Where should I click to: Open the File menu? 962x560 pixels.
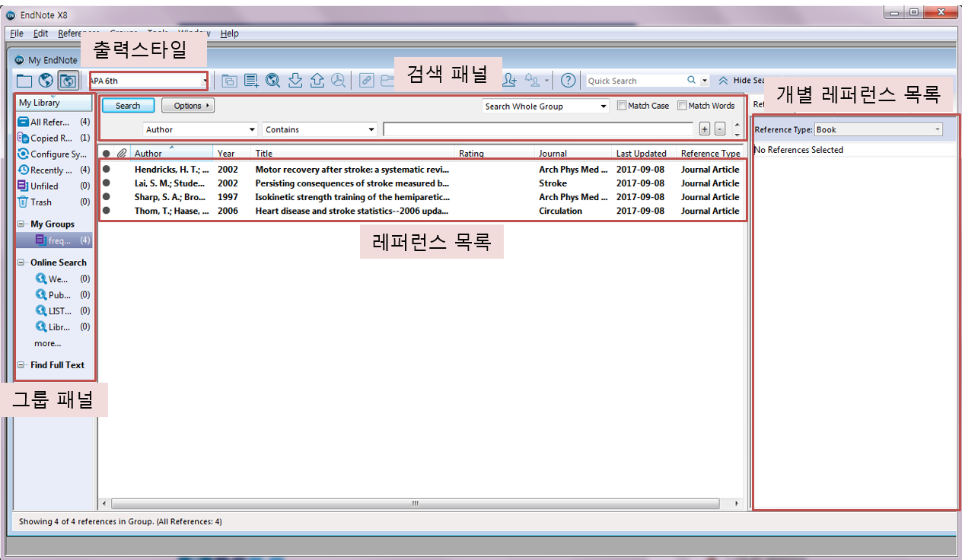click(x=17, y=33)
